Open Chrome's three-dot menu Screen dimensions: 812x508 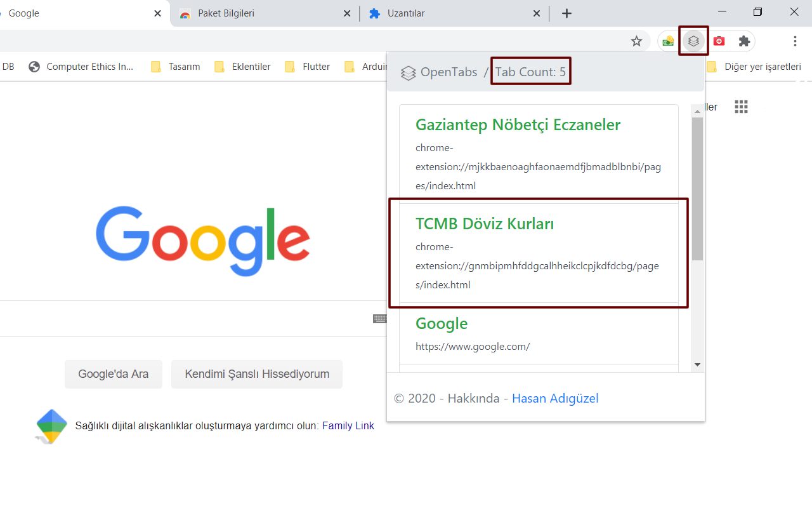pyautogui.click(x=795, y=41)
